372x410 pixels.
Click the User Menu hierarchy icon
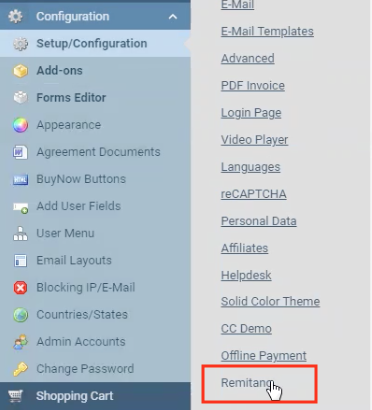point(20,234)
